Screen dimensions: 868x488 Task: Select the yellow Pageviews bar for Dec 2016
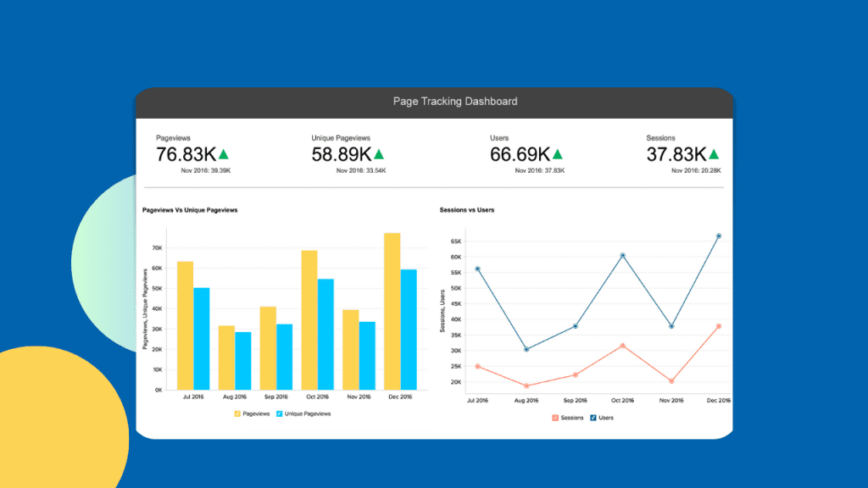point(392,312)
